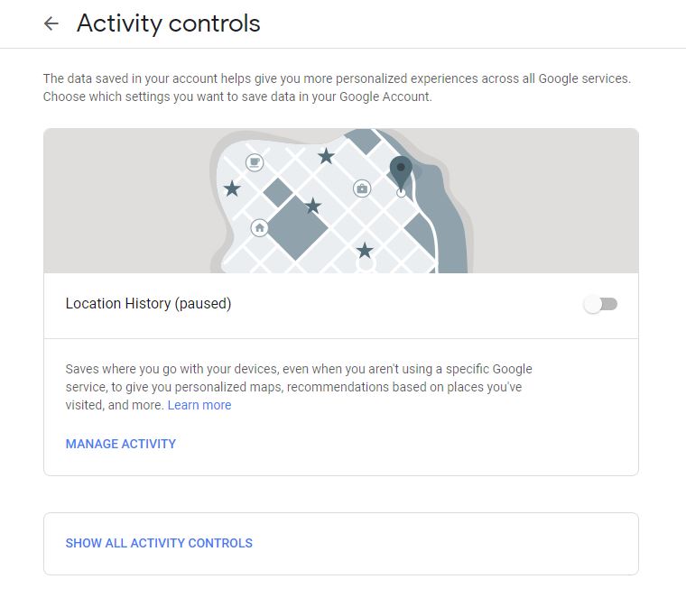686x616 pixels.
Task: Click the home marker on the map
Action: point(260,228)
